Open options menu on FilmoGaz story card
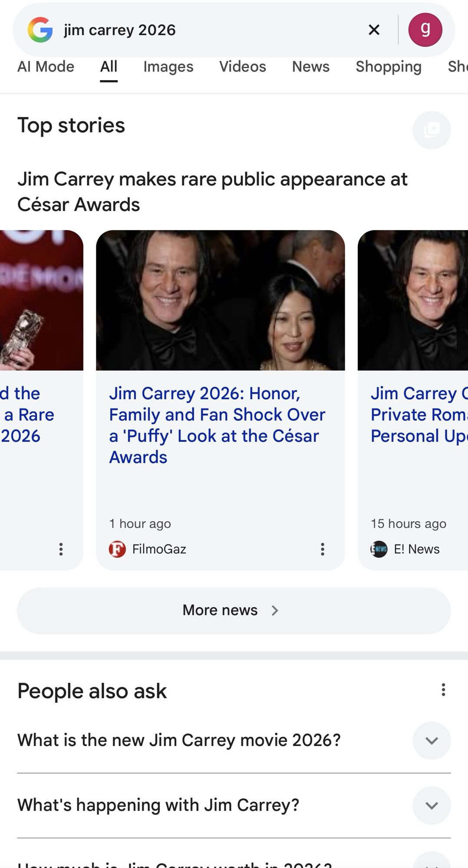The image size is (468, 868). tap(322, 549)
